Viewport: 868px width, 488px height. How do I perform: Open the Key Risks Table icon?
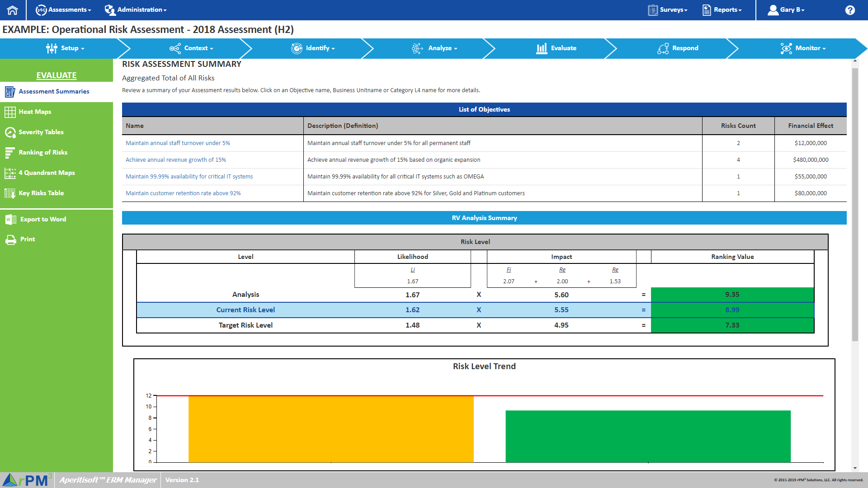coord(10,193)
